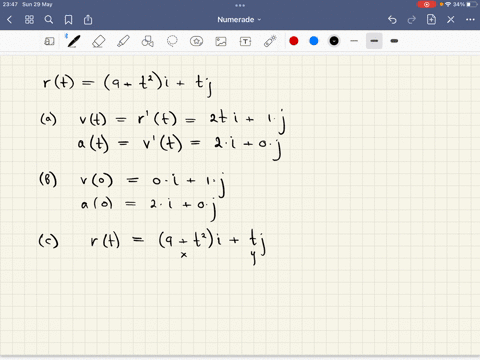
Task: Tap the screen recording indicator
Action: pyautogui.click(x=426, y=4)
